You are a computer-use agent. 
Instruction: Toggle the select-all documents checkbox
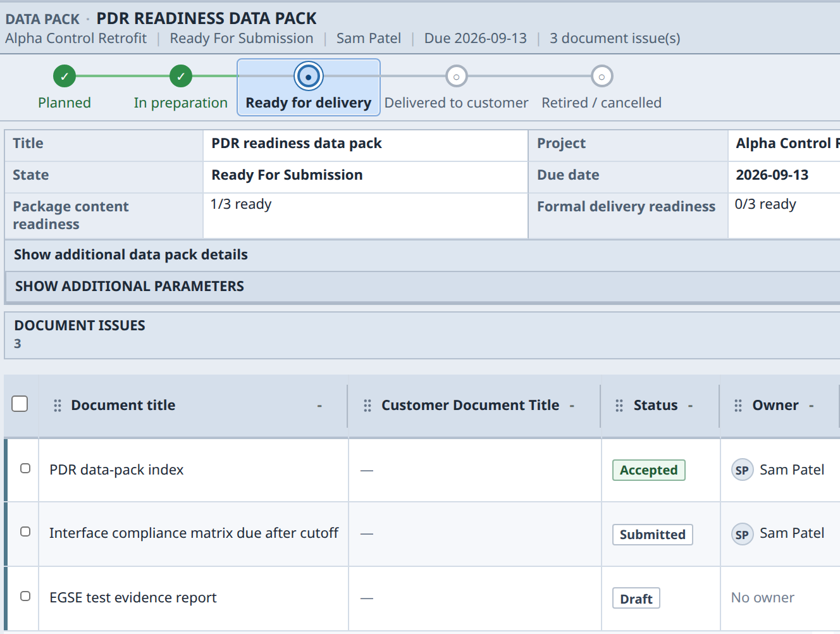point(20,404)
